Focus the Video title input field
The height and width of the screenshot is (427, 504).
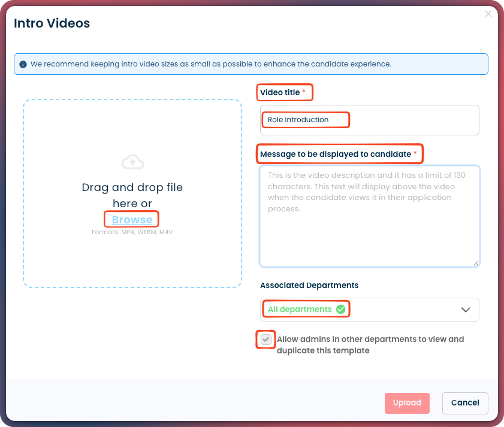pos(369,120)
